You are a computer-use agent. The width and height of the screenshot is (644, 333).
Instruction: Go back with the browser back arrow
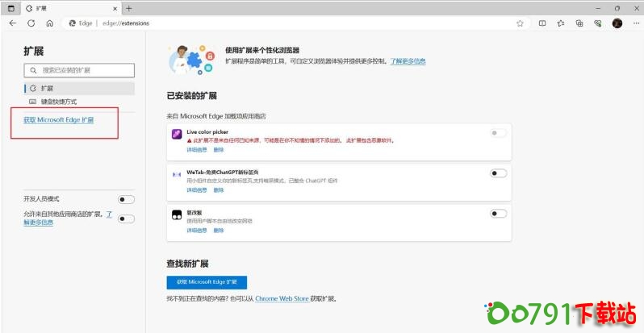pyautogui.click(x=13, y=23)
